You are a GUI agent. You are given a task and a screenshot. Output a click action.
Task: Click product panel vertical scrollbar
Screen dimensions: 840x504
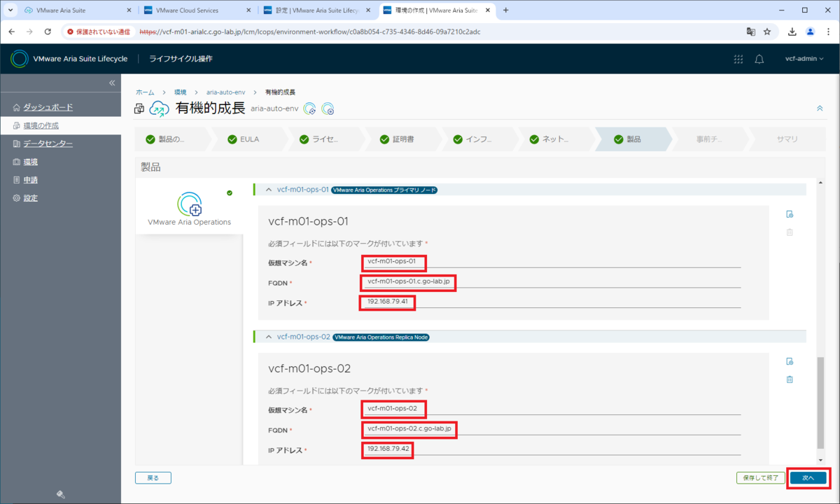(820, 402)
